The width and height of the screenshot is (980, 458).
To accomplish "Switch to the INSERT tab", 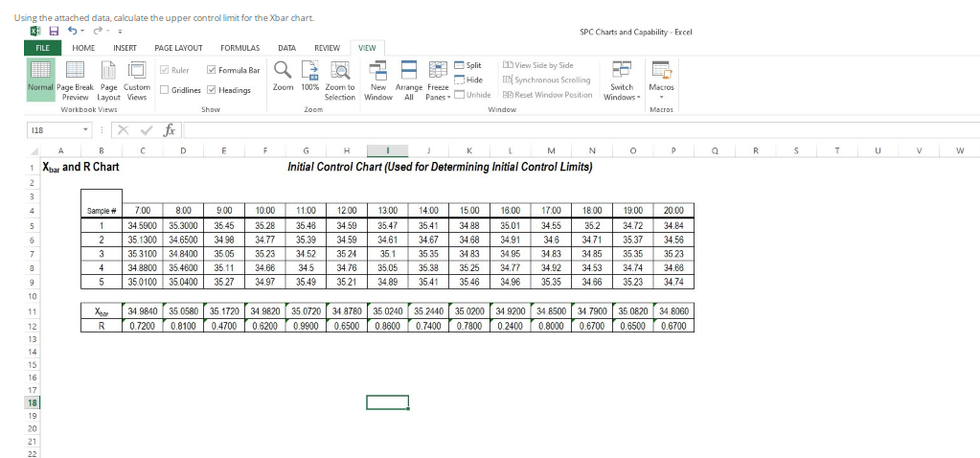I will 125,48.
